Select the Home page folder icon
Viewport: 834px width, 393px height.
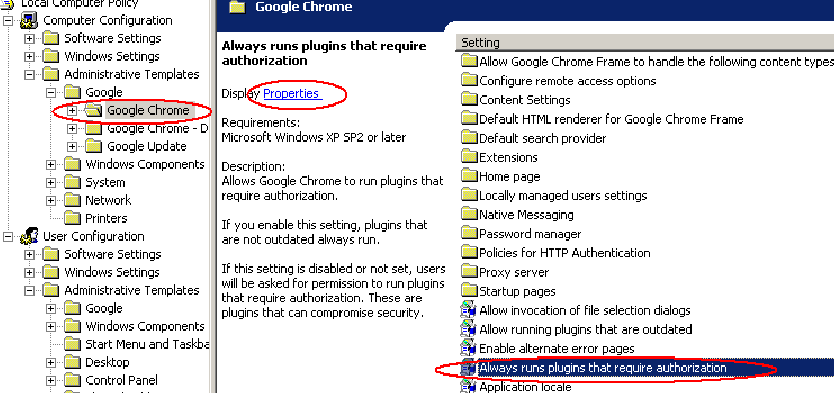tap(469, 176)
